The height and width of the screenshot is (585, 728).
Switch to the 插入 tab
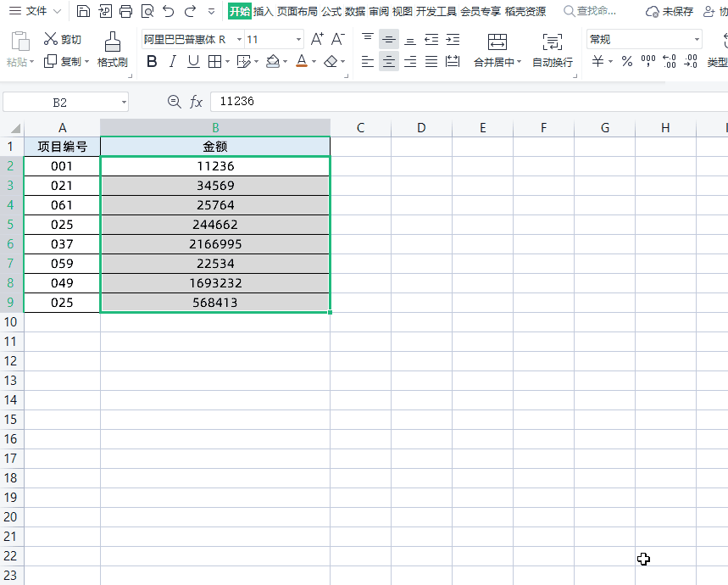pyautogui.click(x=263, y=11)
